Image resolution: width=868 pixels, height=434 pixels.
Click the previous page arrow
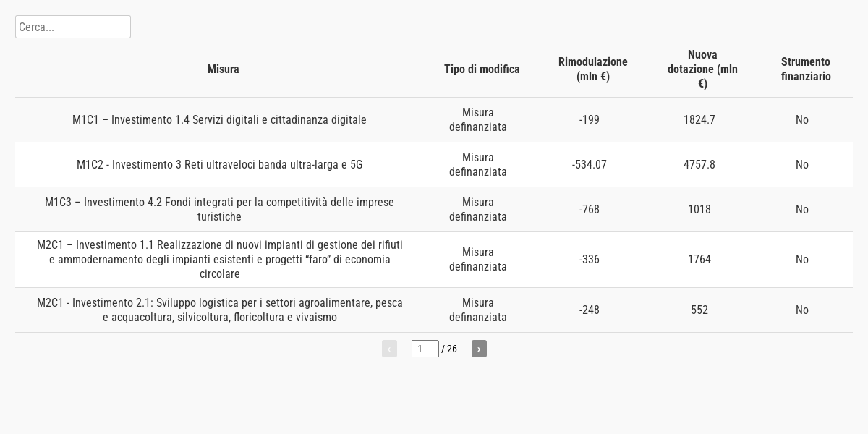[389, 349]
